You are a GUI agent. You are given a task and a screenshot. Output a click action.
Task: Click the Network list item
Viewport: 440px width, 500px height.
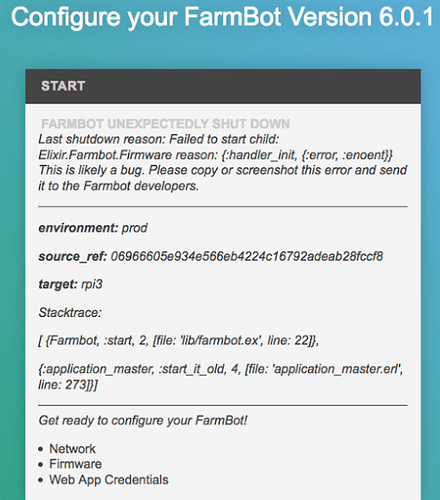point(72,449)
